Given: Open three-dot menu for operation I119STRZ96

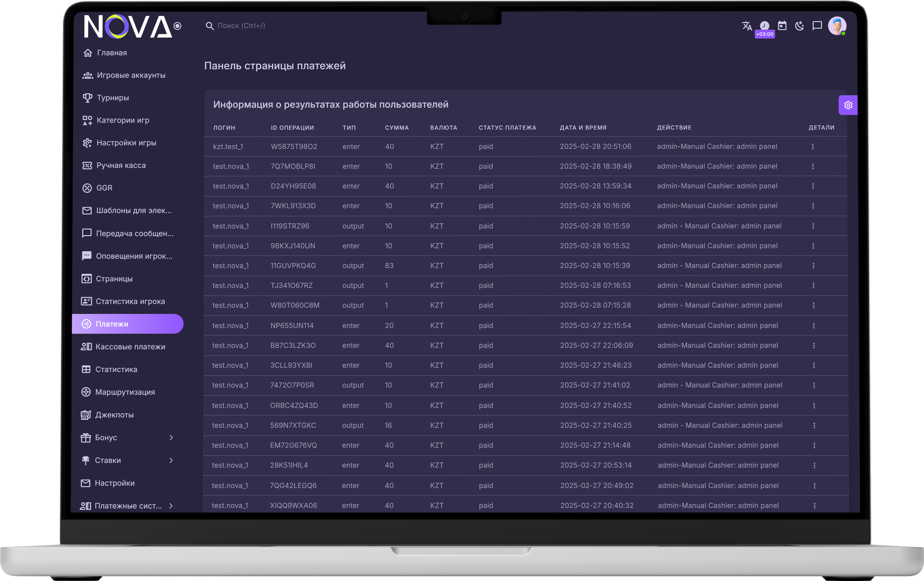Looking at the screenshot, I should [813, 226].
